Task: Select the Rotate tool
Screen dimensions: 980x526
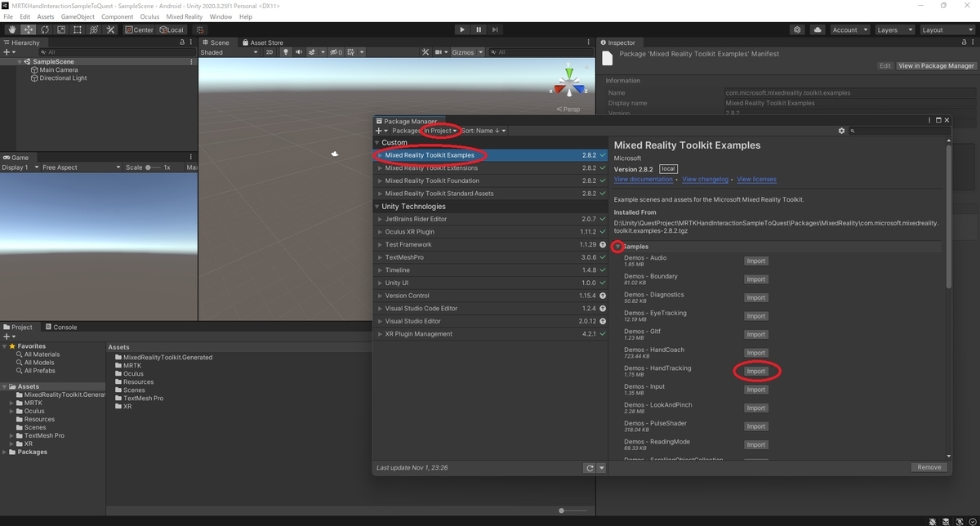Action: 45,30
